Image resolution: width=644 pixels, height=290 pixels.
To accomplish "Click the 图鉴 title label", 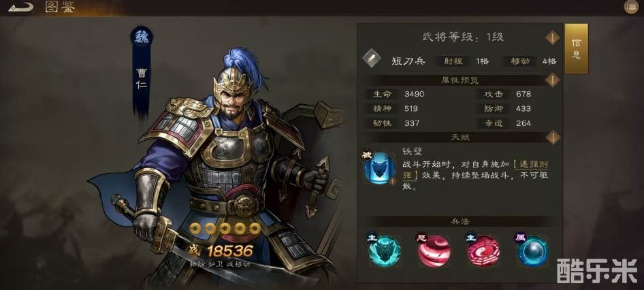I will (60, 7).
